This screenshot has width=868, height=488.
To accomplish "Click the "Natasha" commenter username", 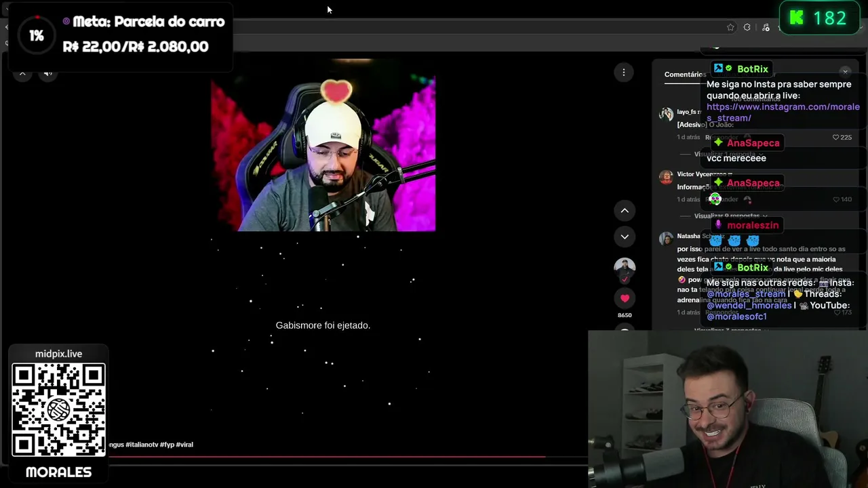I will 688,236.
